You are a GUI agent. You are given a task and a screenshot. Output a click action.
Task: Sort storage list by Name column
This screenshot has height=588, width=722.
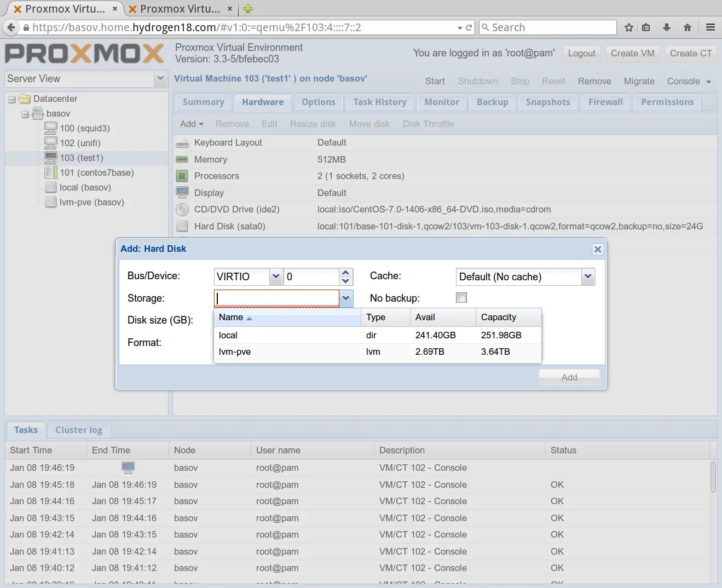click(287, 318)
